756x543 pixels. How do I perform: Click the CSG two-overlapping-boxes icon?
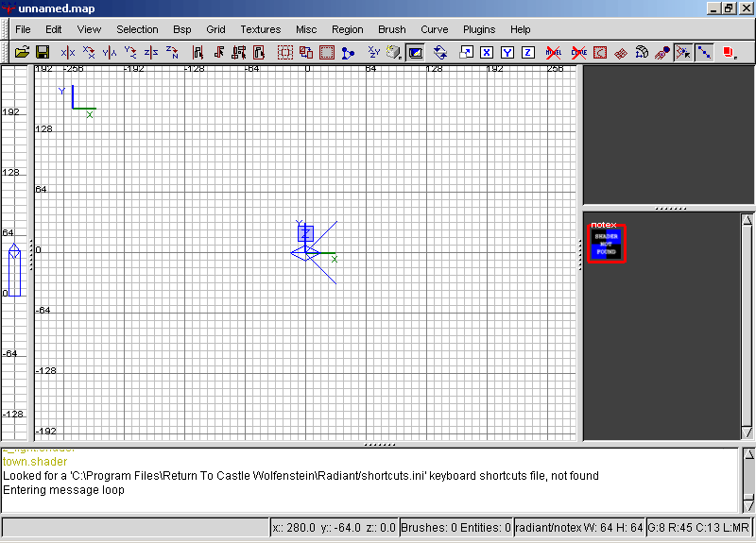pos(306,52)
